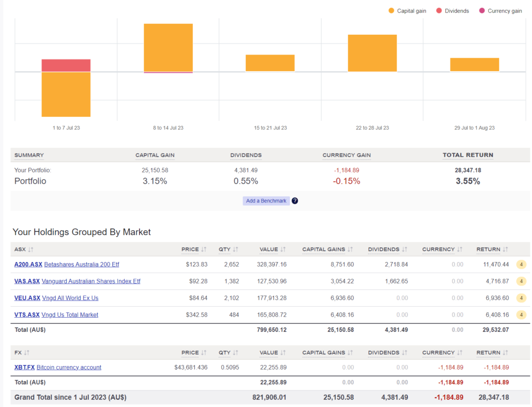Image resolution: width=532 pixels, height=407 pixels.
Task: Click the red dividends bar for 1 to 7 Jul
Action: (x=66, y=65)
